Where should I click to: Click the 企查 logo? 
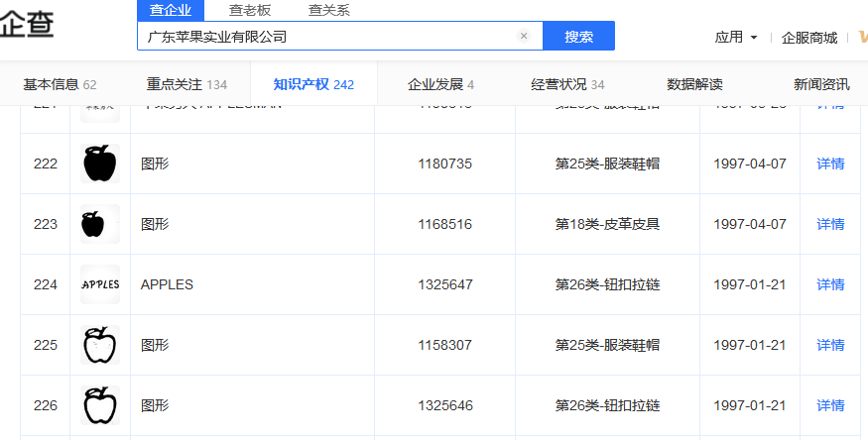(x=27, y=25)
